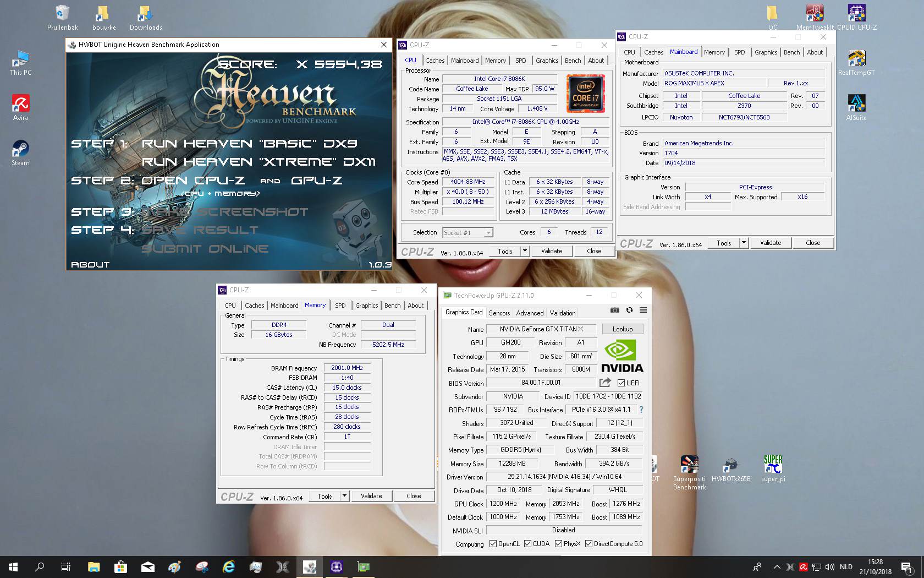Click Run Heaven "Basic" DX9 in HWBOT
This screenshot has height=578, width=924.
tap(249, 144)
